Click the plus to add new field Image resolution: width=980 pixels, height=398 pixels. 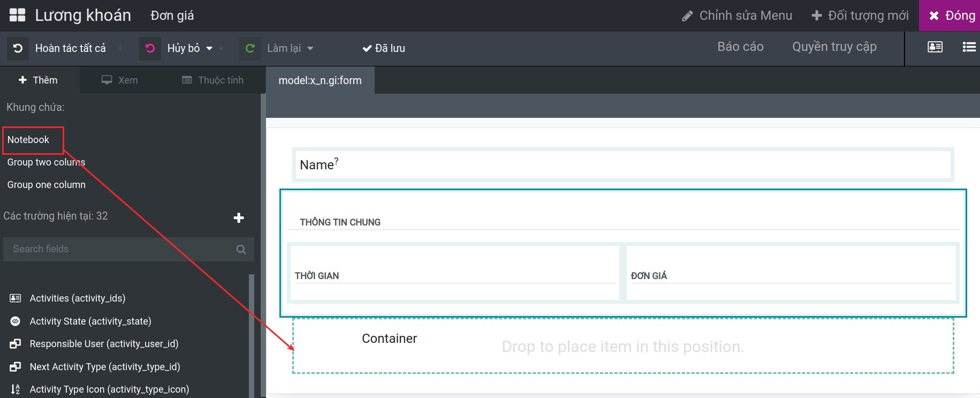(x=239, y=217)
